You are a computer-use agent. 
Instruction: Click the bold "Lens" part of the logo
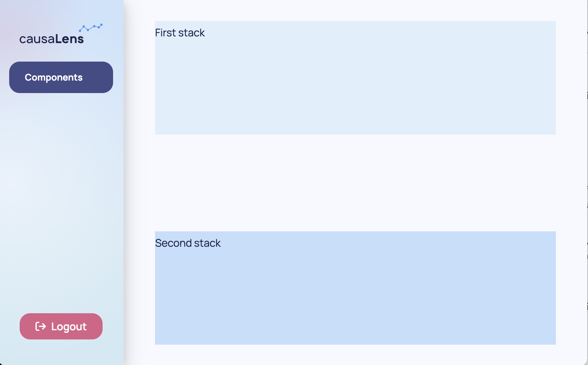pyautogui.click(x=69, y=39)
